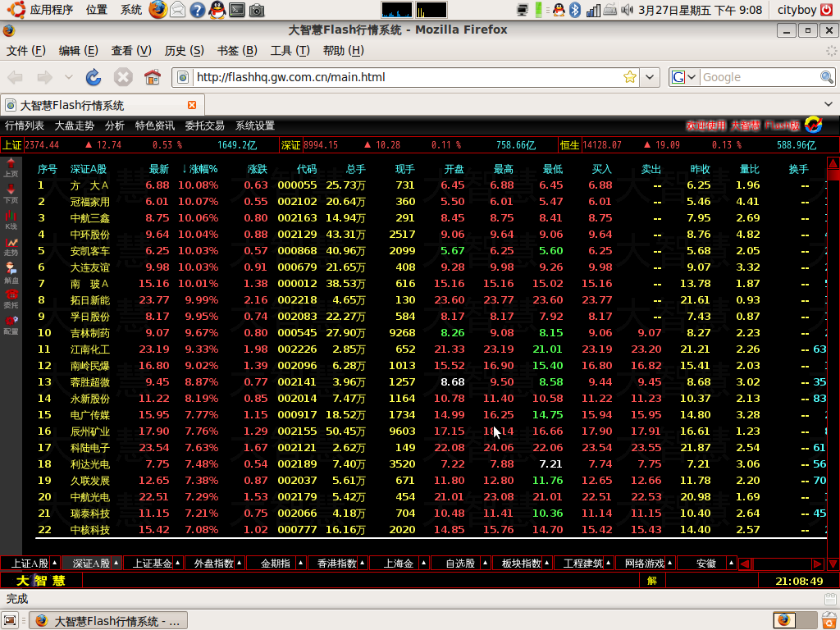Click the Google search magnifier icon
Image resolution: width=840 pixels, height=630 pixels.
[827, 77]
